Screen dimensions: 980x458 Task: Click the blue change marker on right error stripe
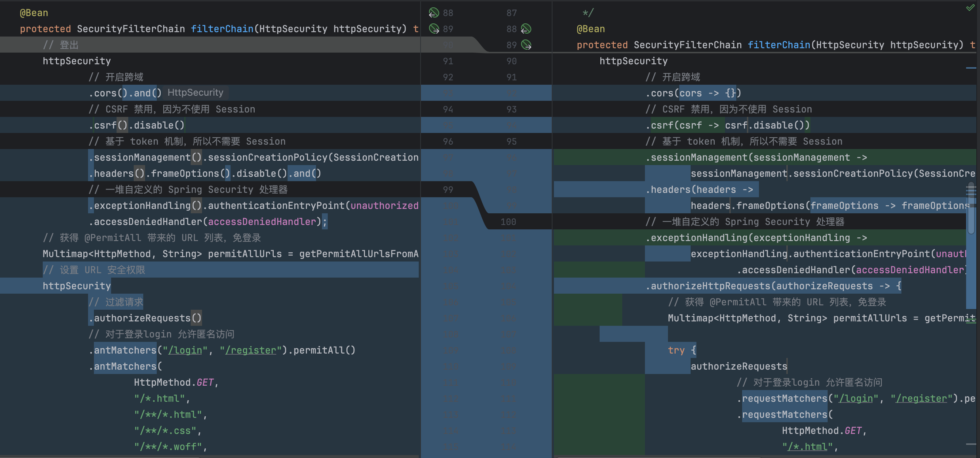click(971, 68)
